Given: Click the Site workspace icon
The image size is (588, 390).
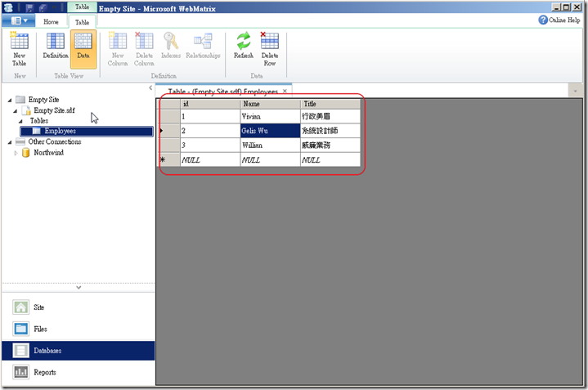Looking at the screenshot, I should [x=20, y=307].
